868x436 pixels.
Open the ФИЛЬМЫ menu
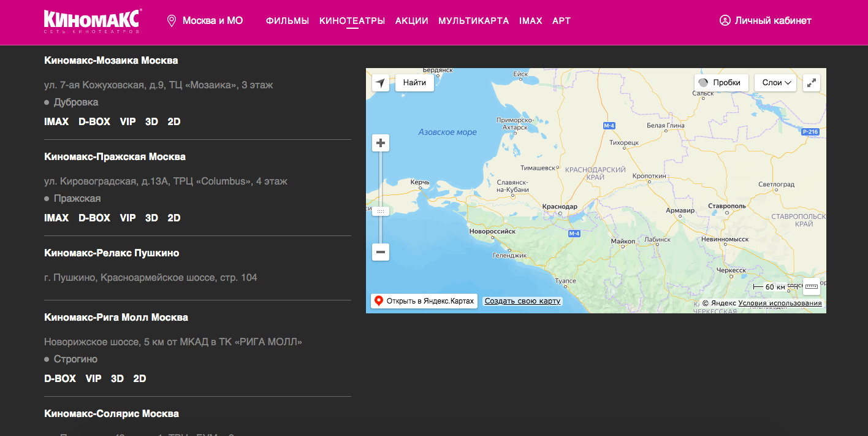(287, 21)
